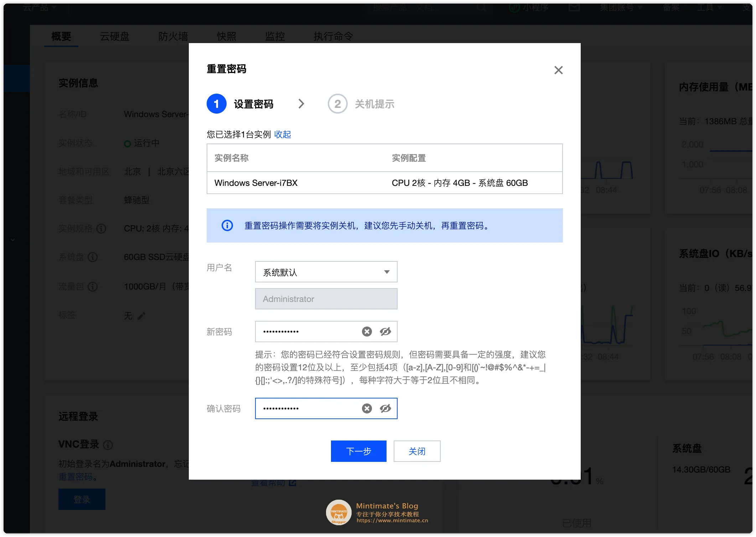This screenshot has height=537, width=756.
Task: Click inside the 确认密码 input field
Action: 310,408
